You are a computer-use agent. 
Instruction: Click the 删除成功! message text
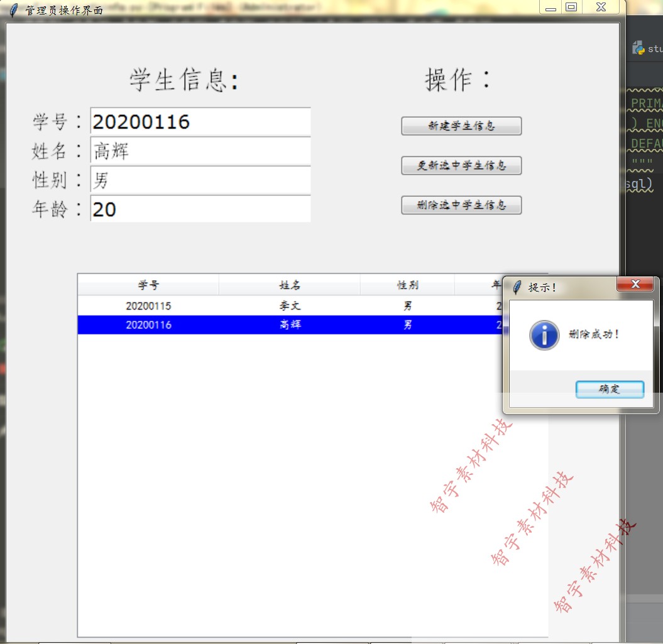[x=594, y=334]
